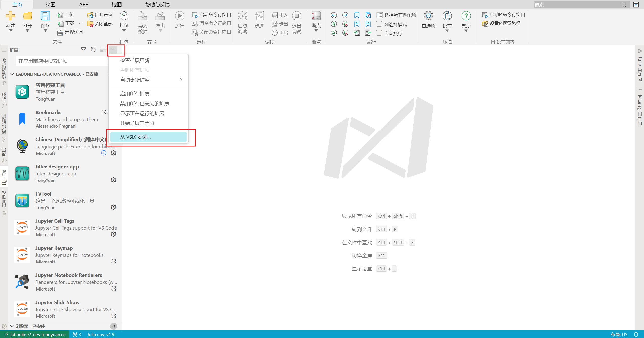Toggle auto word wrap (自动换行) checkbox
644x338 pixels.
tap(379, 33)
